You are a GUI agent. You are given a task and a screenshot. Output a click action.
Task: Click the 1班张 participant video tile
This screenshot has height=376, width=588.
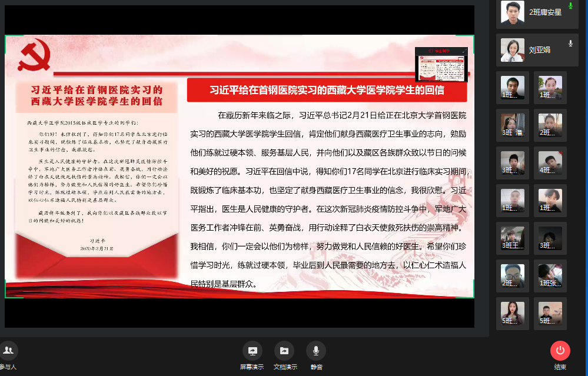tap(550, 276)
